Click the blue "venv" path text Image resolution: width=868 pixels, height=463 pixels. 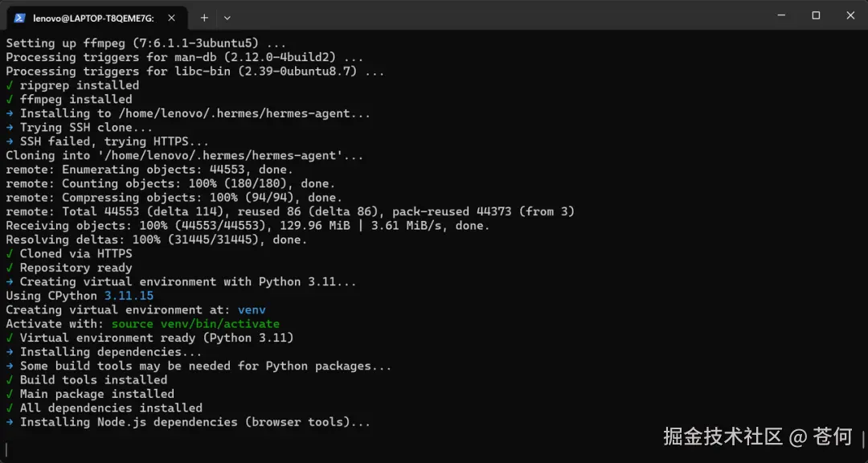pos(252,309)
